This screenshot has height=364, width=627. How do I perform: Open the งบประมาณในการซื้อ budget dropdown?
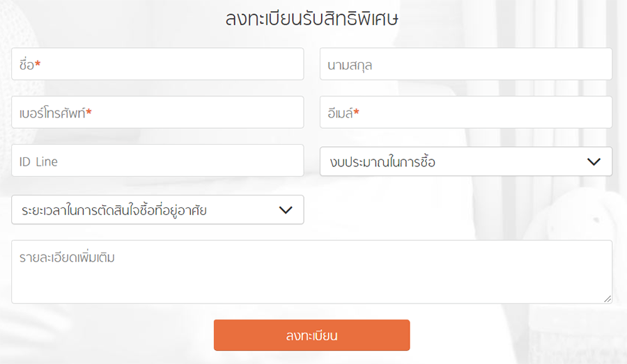tap(453, 161)
